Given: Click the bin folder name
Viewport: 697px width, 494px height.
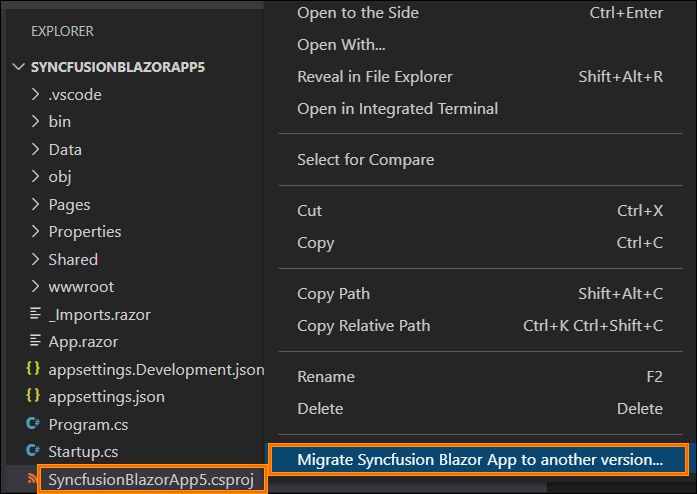Looking at the screenshot, I should [60, 122].
